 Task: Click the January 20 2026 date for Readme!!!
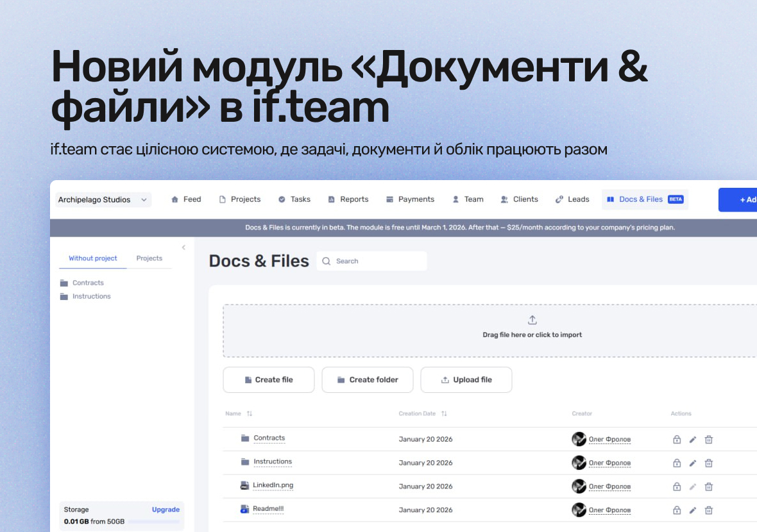[425, 510]
